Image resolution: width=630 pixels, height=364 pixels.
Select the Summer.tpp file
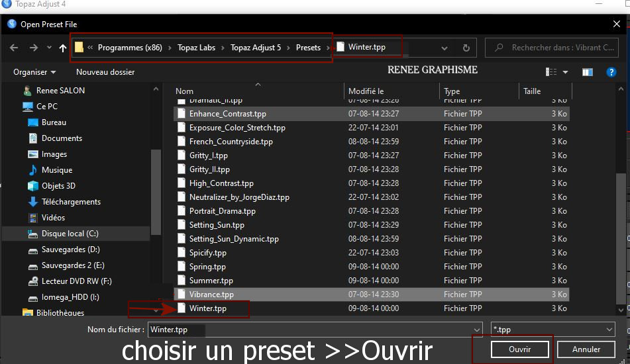(371, 281)
